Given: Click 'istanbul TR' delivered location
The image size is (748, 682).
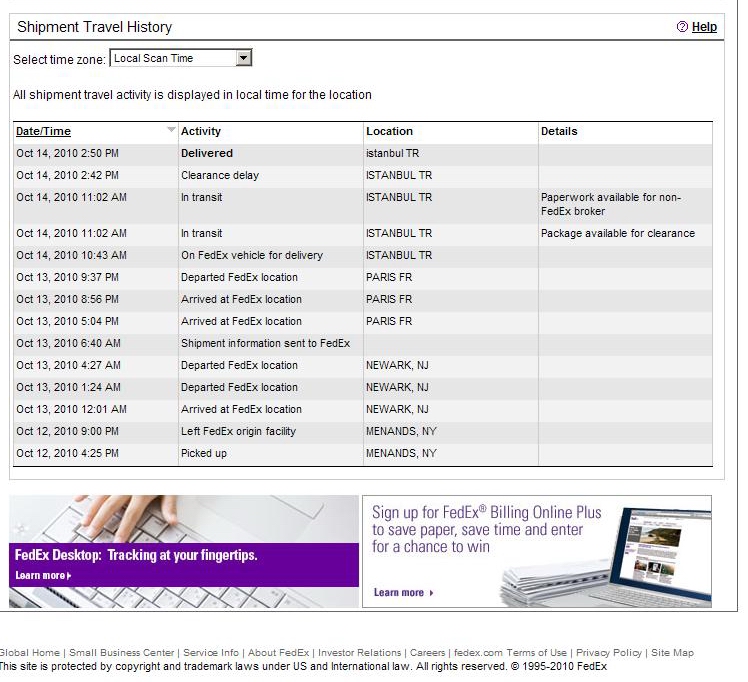Looking at the screenshot, I should tap(392, 153).
